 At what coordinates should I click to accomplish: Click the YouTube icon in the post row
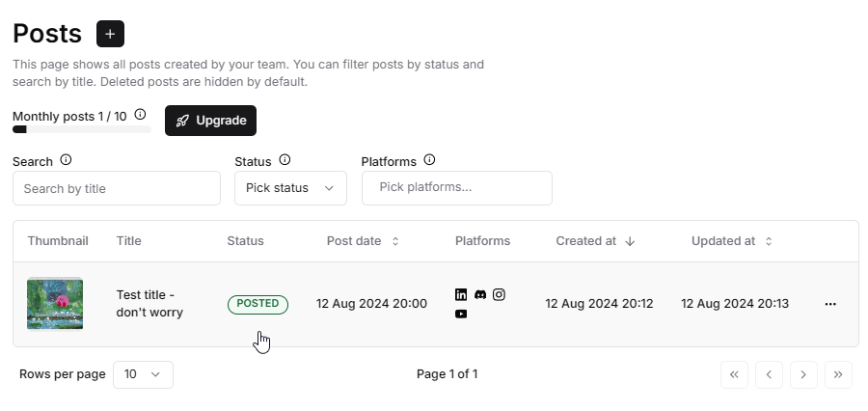461,315
